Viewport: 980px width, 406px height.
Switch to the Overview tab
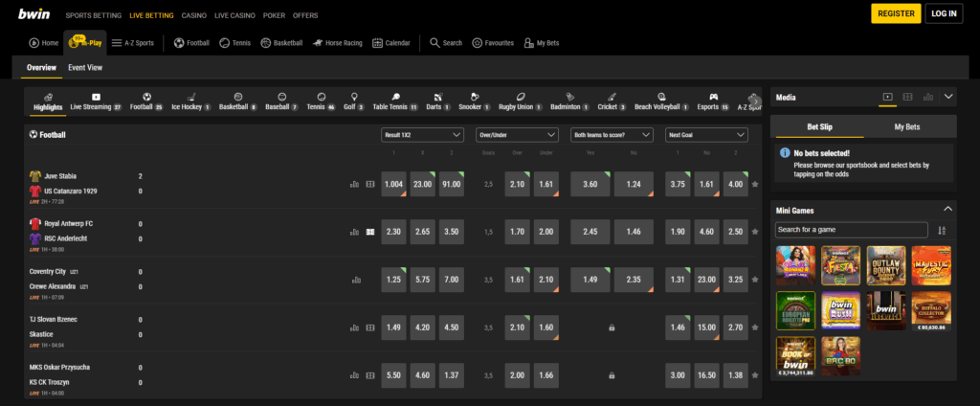[x=41, y=68]
